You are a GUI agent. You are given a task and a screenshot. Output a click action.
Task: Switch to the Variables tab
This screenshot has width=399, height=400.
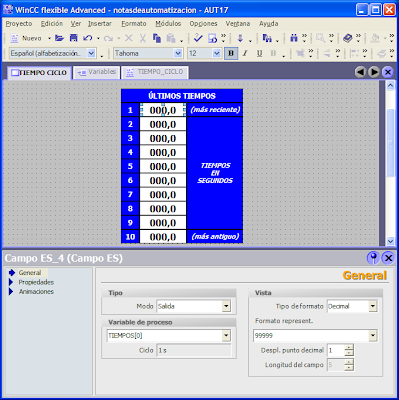(96, 72)
